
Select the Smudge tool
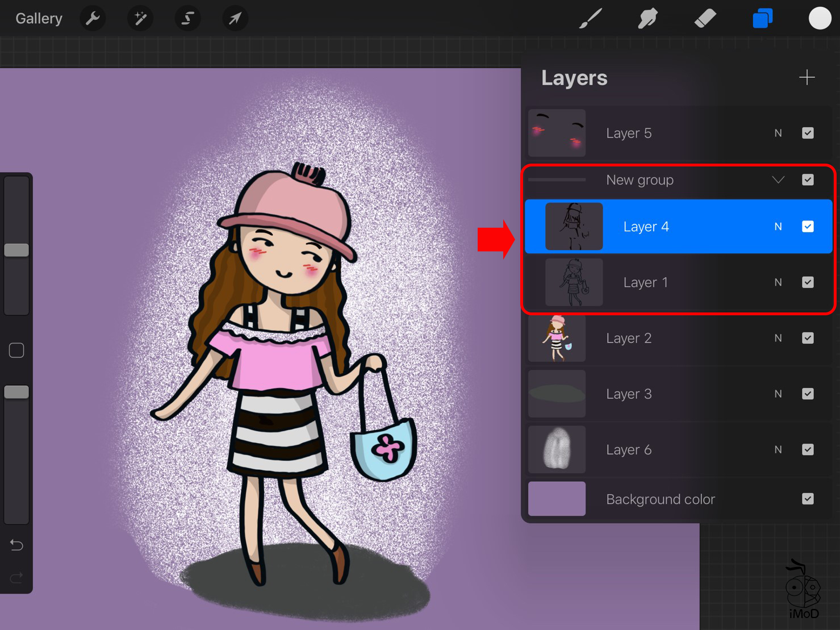pyautogui.click(x=647, y=19)
